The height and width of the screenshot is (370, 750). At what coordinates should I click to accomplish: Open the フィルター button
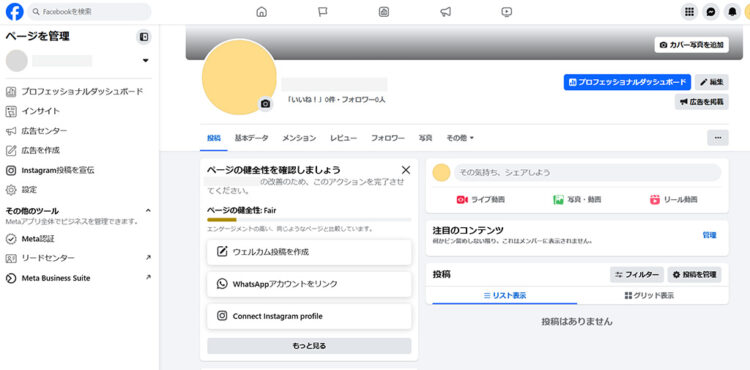pyautogui.click(x=637, y=275)
